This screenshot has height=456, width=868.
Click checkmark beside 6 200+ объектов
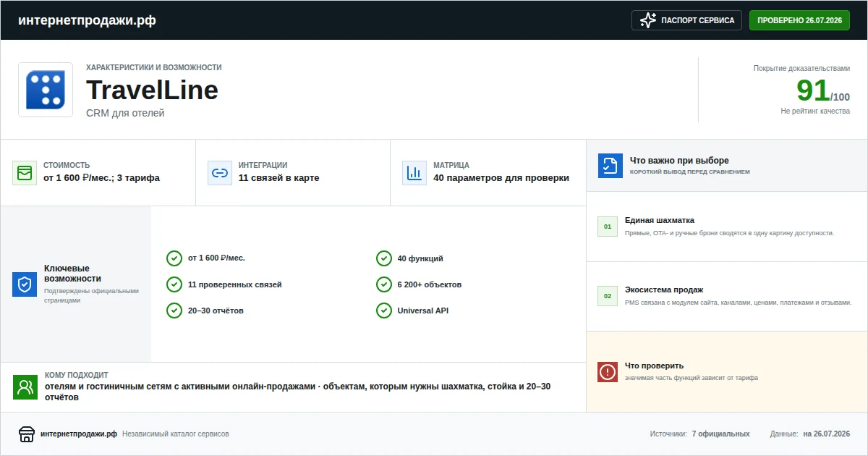tap(384, 284)
